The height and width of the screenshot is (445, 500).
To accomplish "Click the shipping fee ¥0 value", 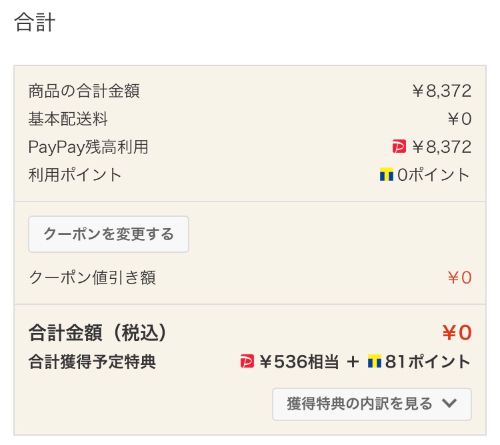I will 460,119.
